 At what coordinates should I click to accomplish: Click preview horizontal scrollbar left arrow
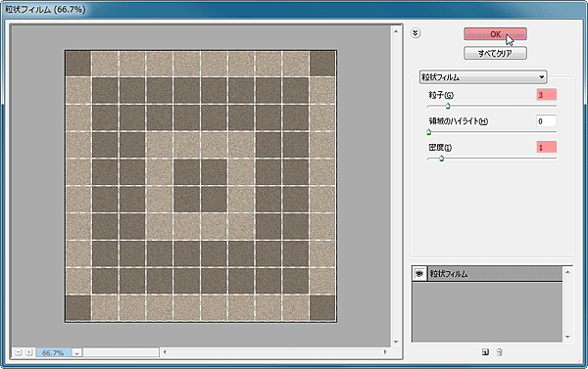(165, 352)
